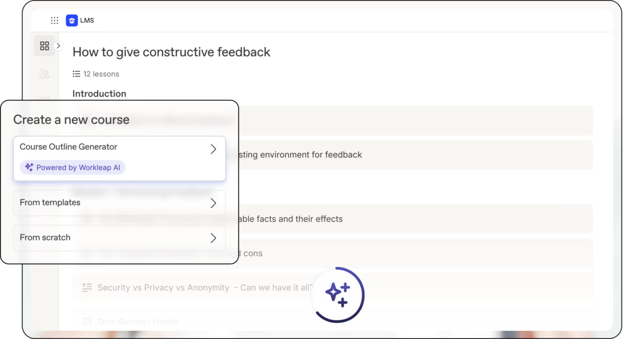The width and height of the screenshot is (644, 339).
Task: Open the Security vs Privacy vs Anonymity lesson
Action: click(333, 287)
